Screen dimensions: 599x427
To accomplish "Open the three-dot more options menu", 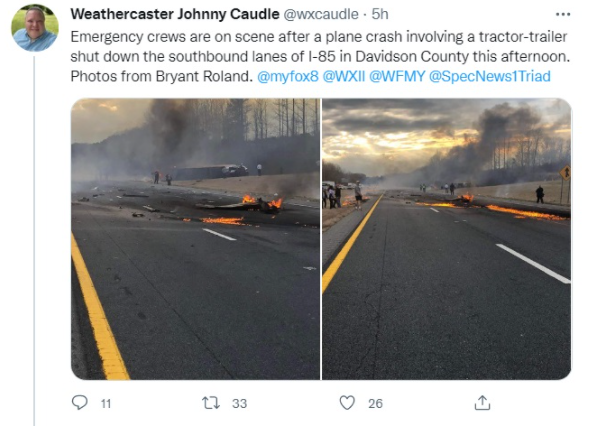I will 563,15.
